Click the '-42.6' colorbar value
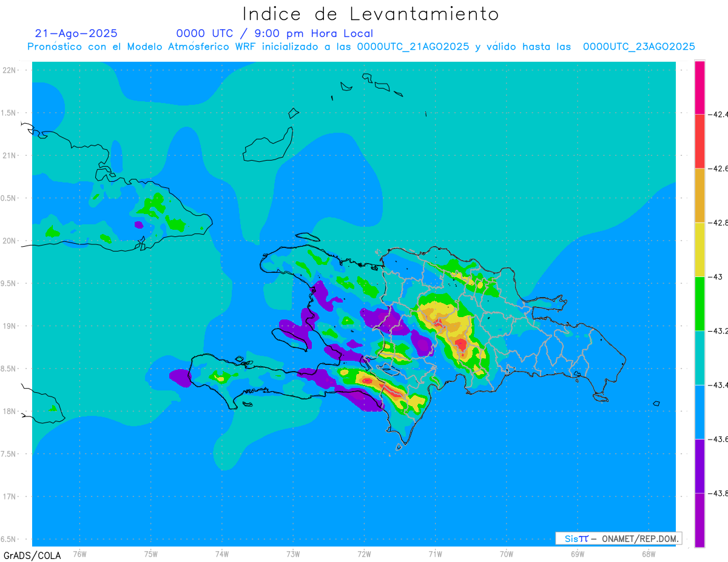This screenshot has height=562, width=728. click(x=718, y=169)
